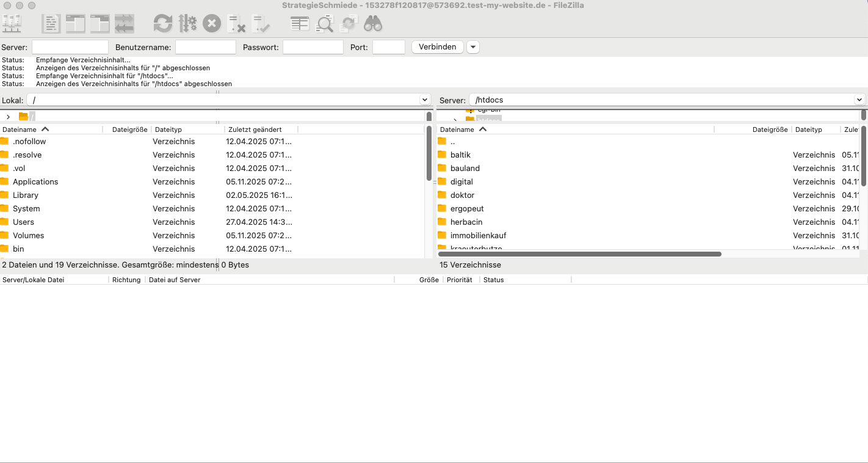
Task: Click the process transfer queue icon
Action: [x=187, y=24]
